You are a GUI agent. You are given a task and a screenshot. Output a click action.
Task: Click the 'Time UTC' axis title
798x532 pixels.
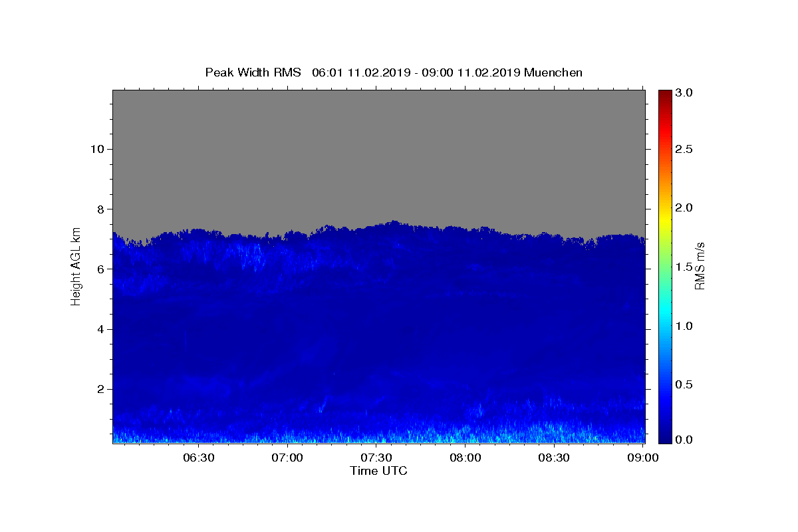pos(378,471)
